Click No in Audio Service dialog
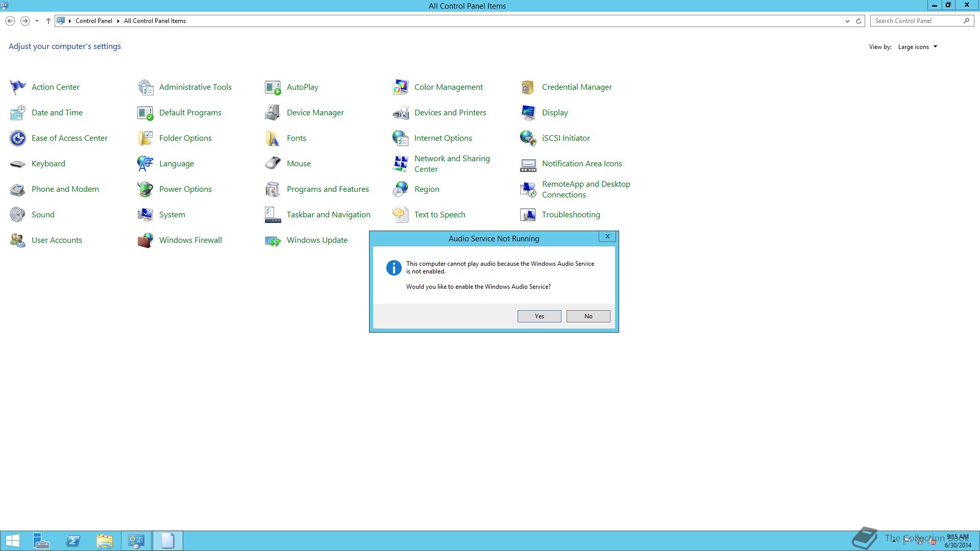Viewport: 980px width, 551px height. pos(589,316)
